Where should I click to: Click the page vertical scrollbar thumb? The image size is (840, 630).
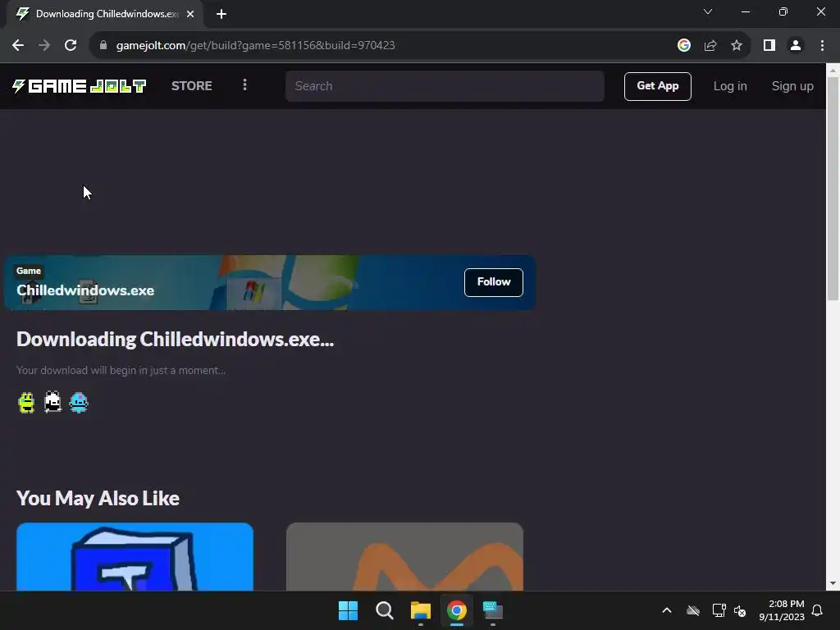tap(833, 188)
